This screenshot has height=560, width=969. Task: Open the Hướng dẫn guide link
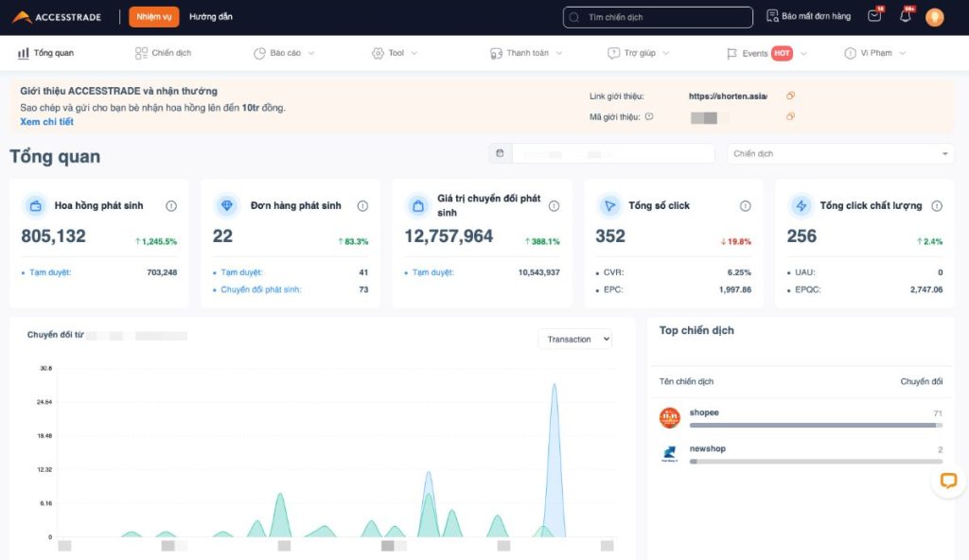coord(211,17)
